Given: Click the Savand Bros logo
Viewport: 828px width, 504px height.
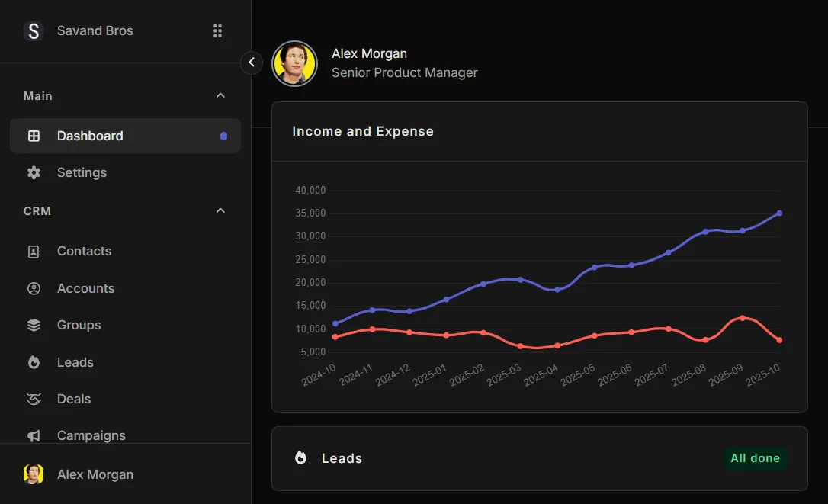Looking at the screenshot, I should click(x=34, y=31).
